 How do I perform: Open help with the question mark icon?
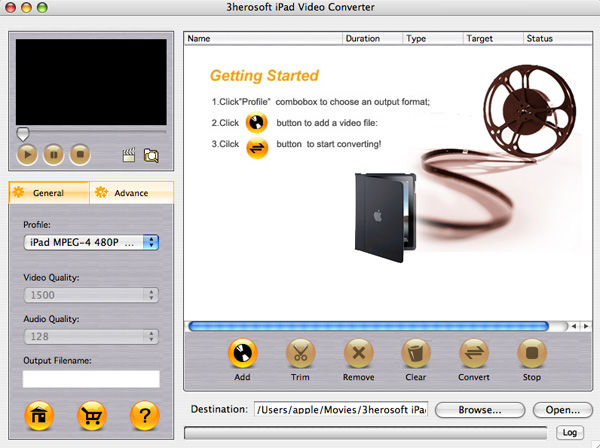[x=144, y=415]
